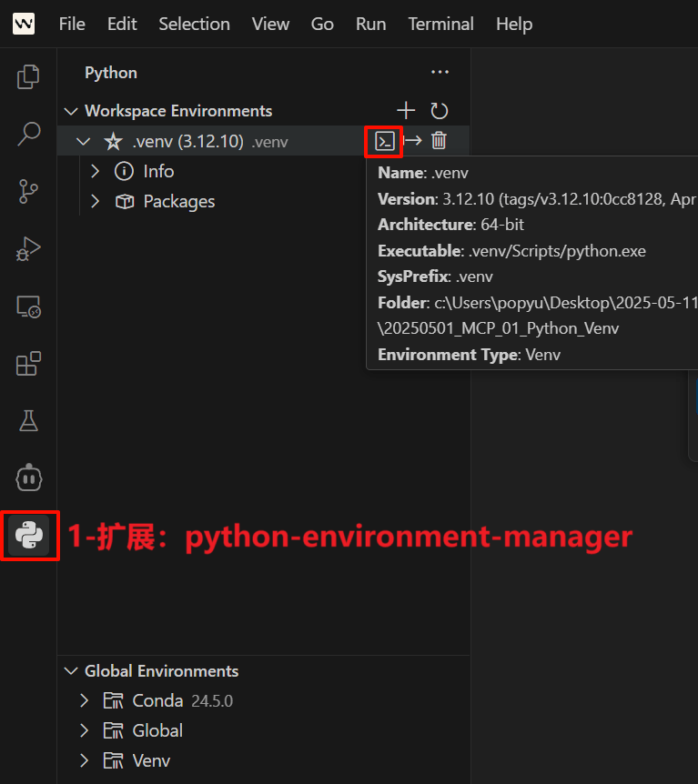This screenshot has width=698, height=784.
Task: Select the Info row label
Action: tap(158, 172)
